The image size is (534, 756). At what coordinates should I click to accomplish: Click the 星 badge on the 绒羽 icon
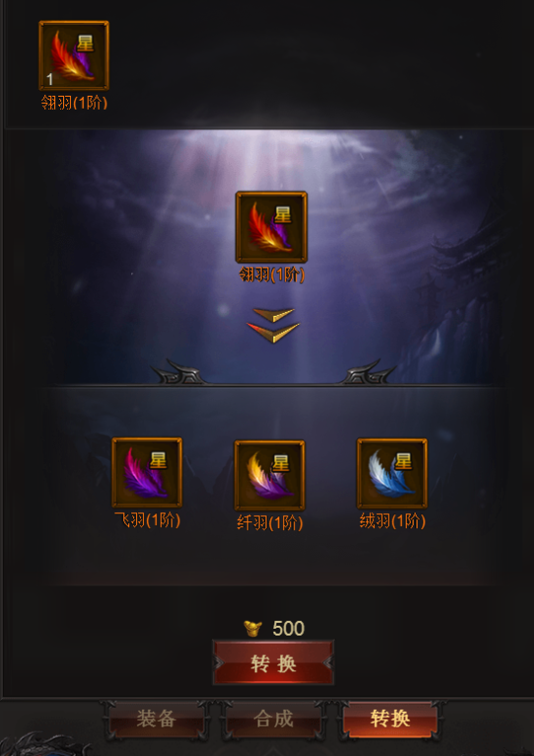tap(403, 461)
